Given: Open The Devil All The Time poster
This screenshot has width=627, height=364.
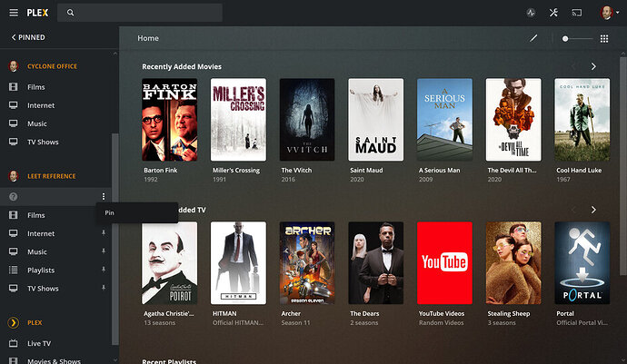Looking at the screenshot, I should click(x=513, y=120).
